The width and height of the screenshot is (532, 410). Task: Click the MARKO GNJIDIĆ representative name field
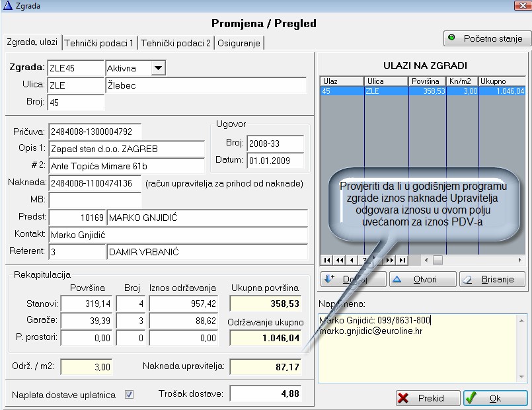tap(207, 218)
